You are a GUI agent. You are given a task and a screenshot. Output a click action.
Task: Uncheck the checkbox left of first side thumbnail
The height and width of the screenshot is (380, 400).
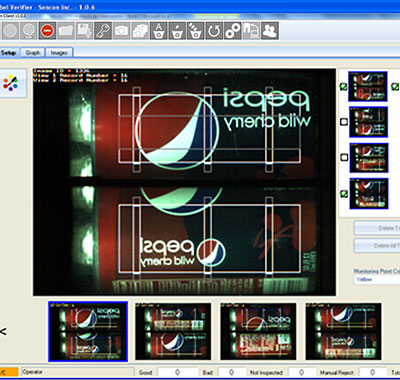pyautogui.click(x=343, y=86)
